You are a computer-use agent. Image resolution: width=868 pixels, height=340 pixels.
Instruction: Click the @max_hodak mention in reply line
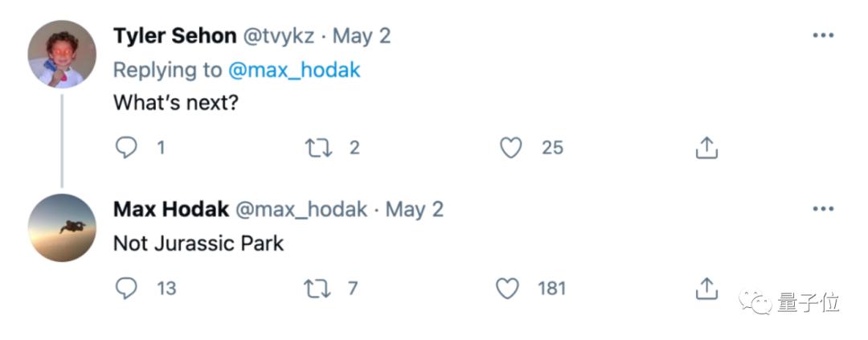click(294, 70)
